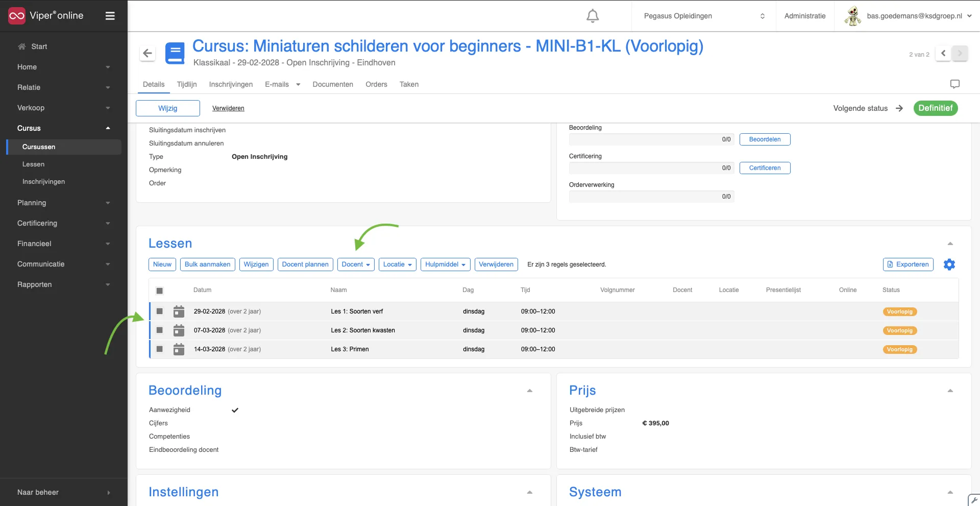
Task: Expand the Relatie sidebar menu
Action: pos(64,87)
